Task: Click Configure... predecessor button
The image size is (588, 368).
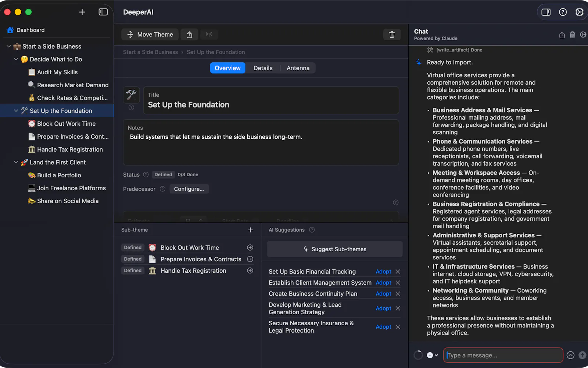Action: click(189, 189)
